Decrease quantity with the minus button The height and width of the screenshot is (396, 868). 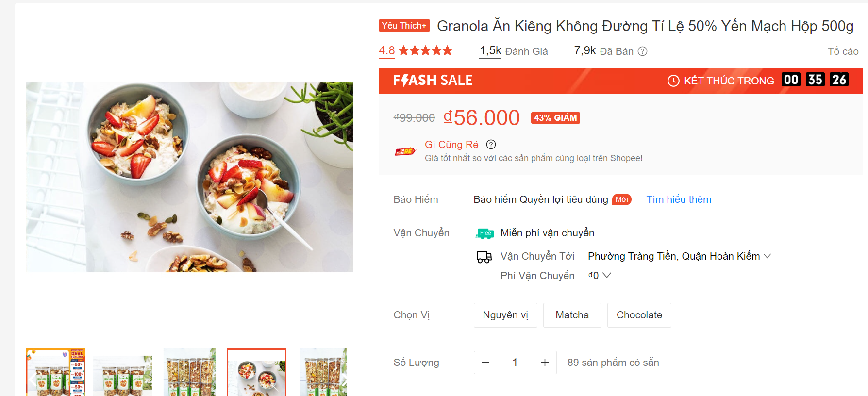(x=485, y=363)
